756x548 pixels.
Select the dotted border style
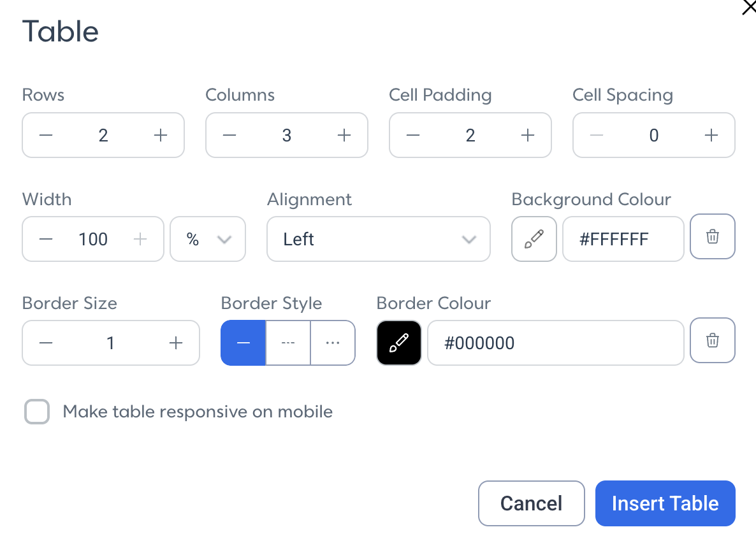(333, 343)
